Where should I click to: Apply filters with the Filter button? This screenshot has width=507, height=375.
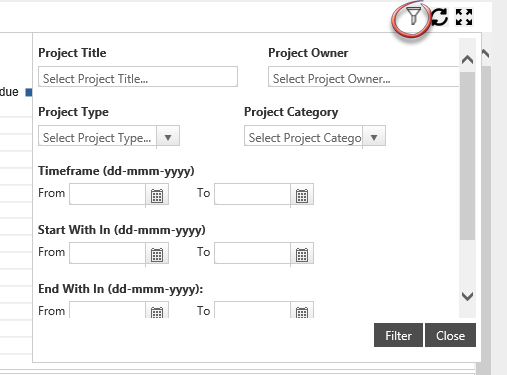pos(398,335)
